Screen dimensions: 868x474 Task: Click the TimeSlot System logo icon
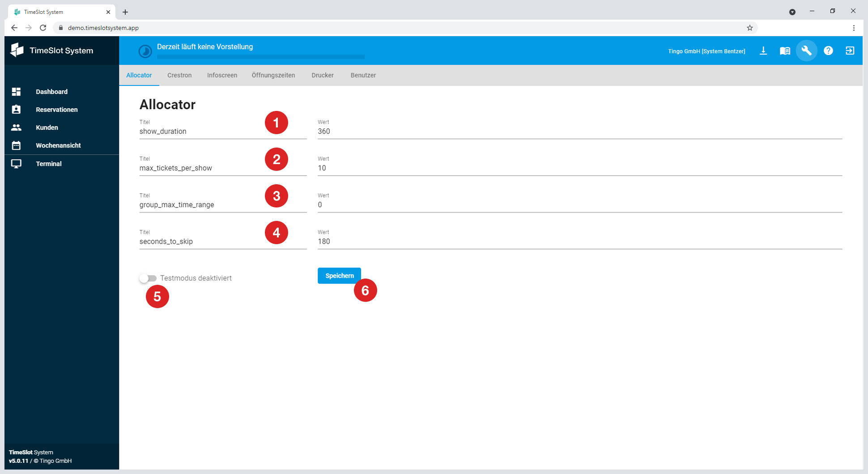pyautogui.click(x=17, y=50)
